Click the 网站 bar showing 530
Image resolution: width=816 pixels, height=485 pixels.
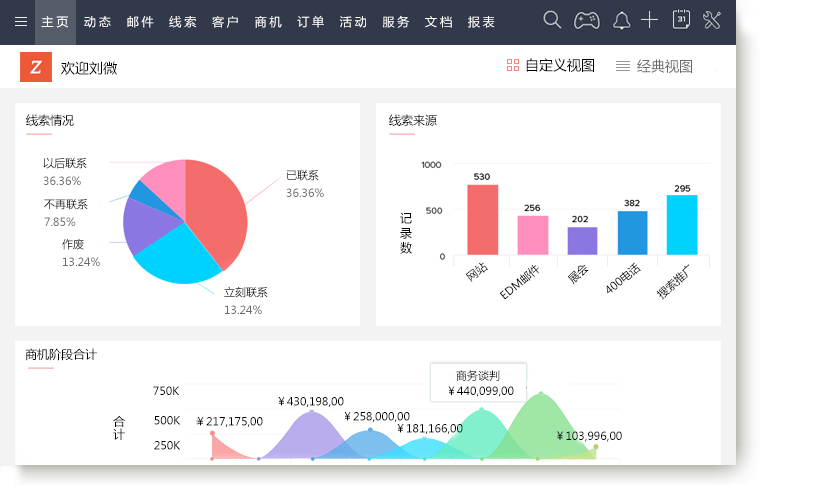(x=482, y=220)
